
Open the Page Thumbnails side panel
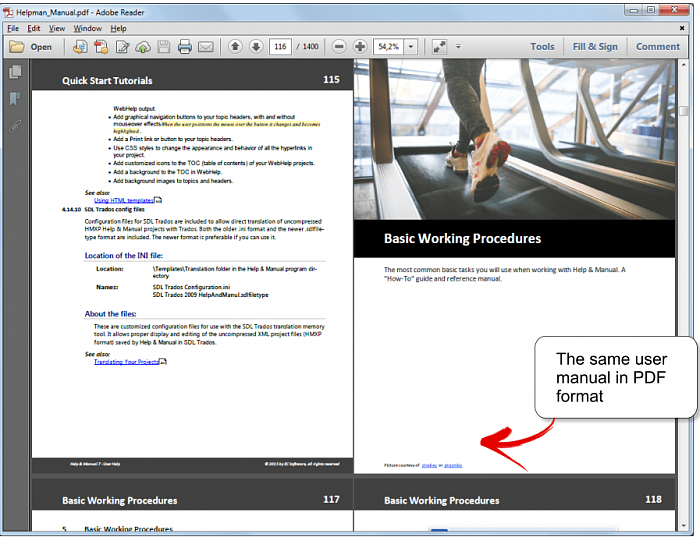tap(15, 72)
